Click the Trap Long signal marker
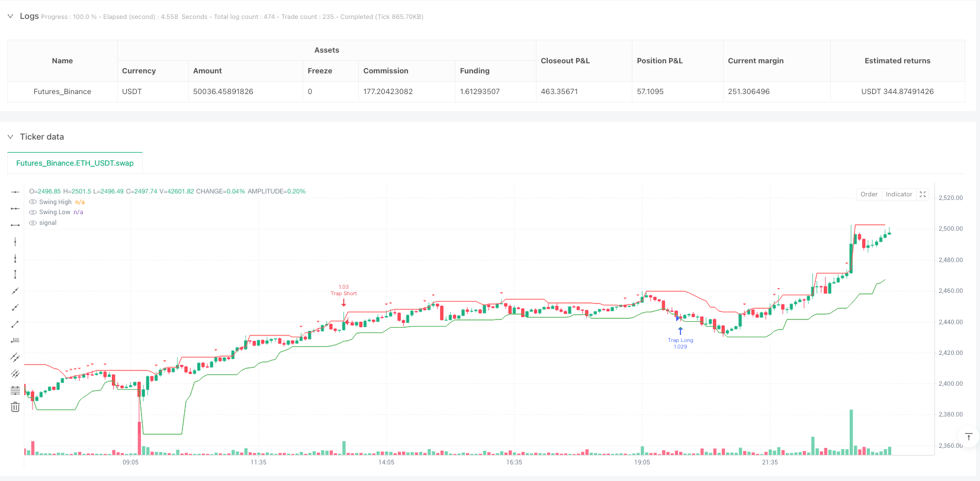 pos(680,332)
